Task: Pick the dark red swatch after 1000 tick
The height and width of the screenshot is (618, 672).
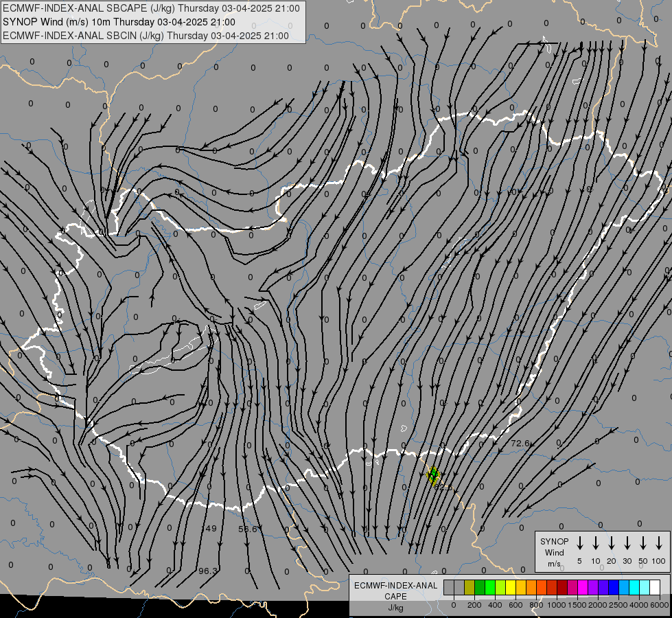Action: [562, 587]
